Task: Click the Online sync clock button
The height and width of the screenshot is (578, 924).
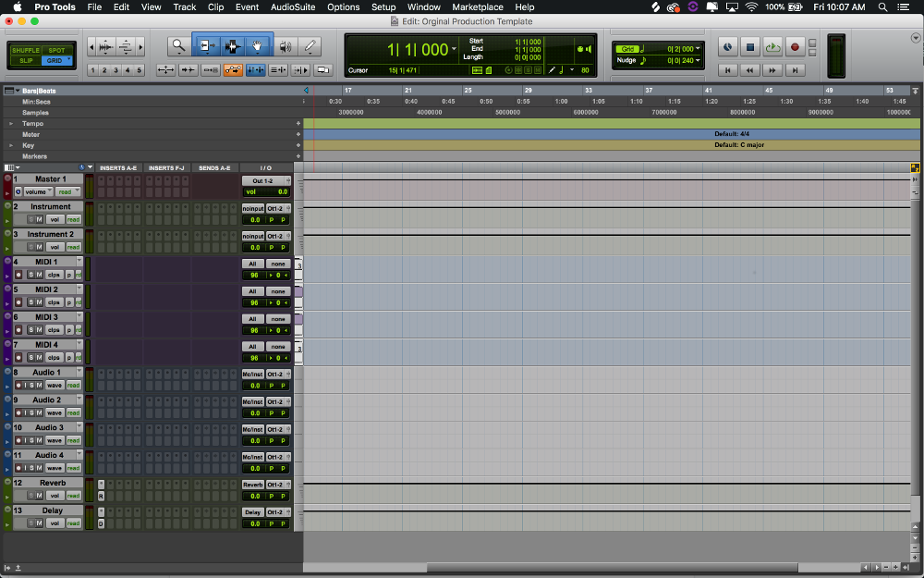Action: 727,46
